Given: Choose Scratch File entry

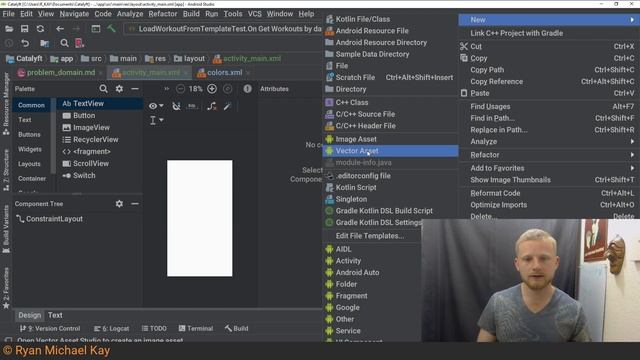Looking at the screenshot, I should [x=391, y=78].
